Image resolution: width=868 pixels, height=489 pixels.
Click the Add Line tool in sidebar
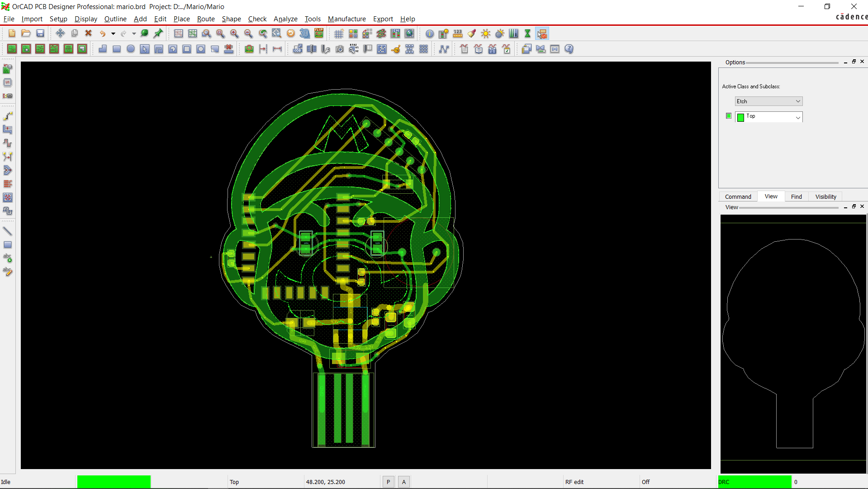(x=8, y=231)
